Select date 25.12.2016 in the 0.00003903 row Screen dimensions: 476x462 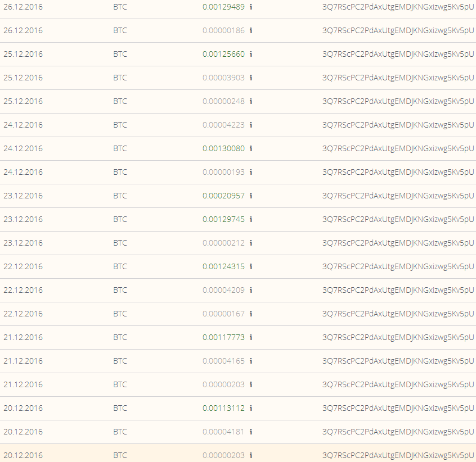pos(23,78)
